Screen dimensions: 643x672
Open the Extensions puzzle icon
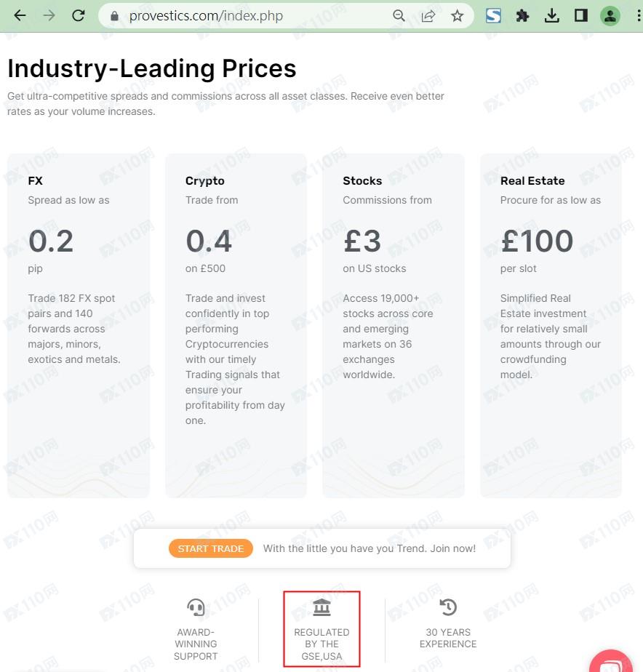click(x=522, y=15)
